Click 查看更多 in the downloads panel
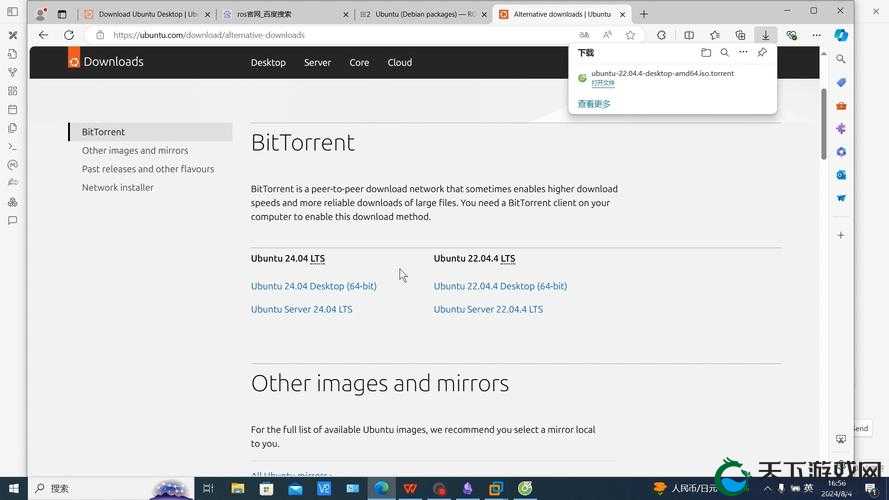This screenshot has height=500, width=889. [594, 104]
